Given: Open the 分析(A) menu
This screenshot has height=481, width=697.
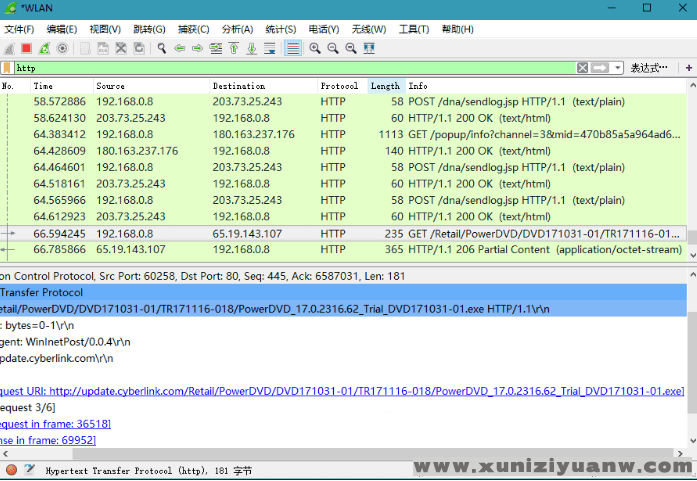Looking at the screenshot, I should 237,29.
